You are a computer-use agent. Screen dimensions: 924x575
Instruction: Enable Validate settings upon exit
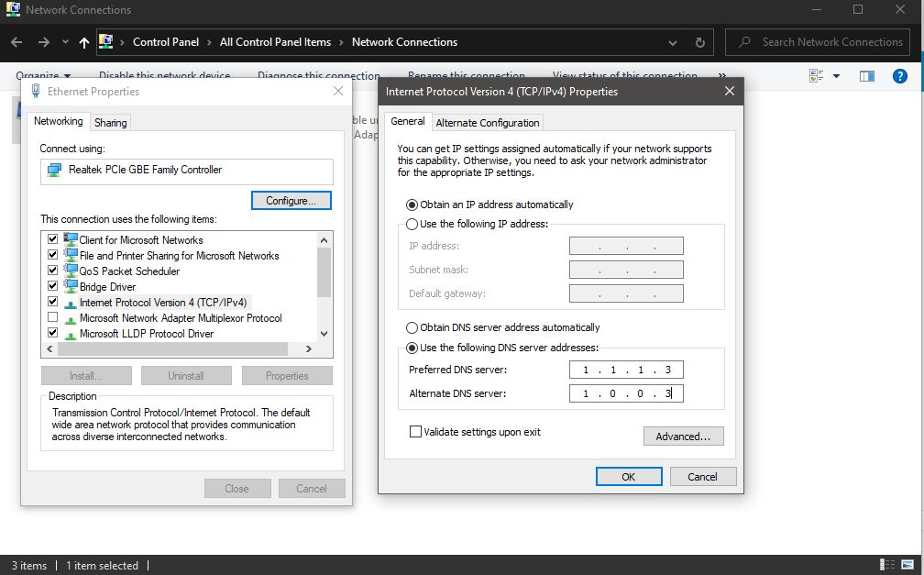[x=415, y=431]
